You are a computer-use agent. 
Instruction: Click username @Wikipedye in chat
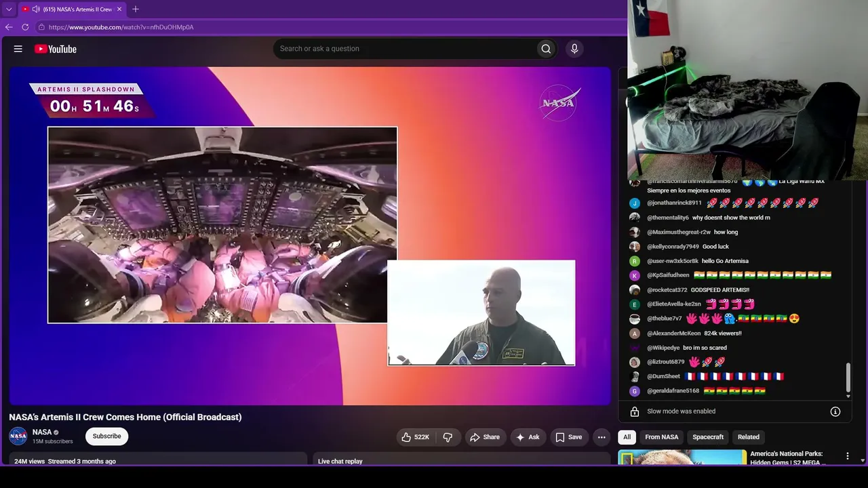tap(663, 348)
